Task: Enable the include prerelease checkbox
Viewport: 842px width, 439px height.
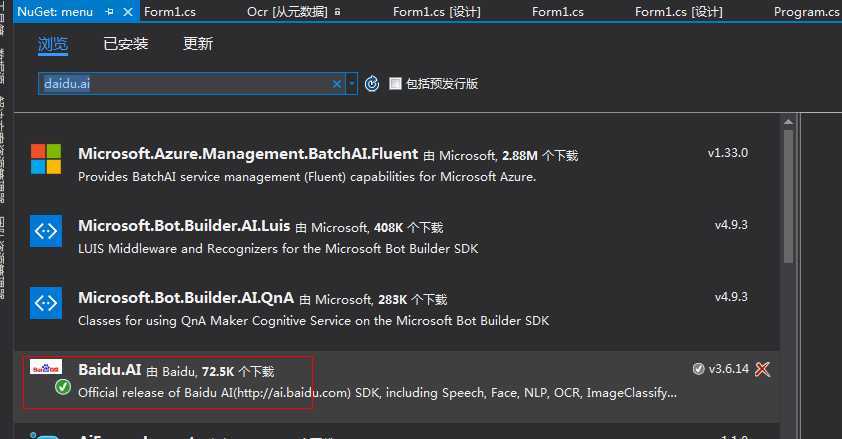Action: point(395,83)
